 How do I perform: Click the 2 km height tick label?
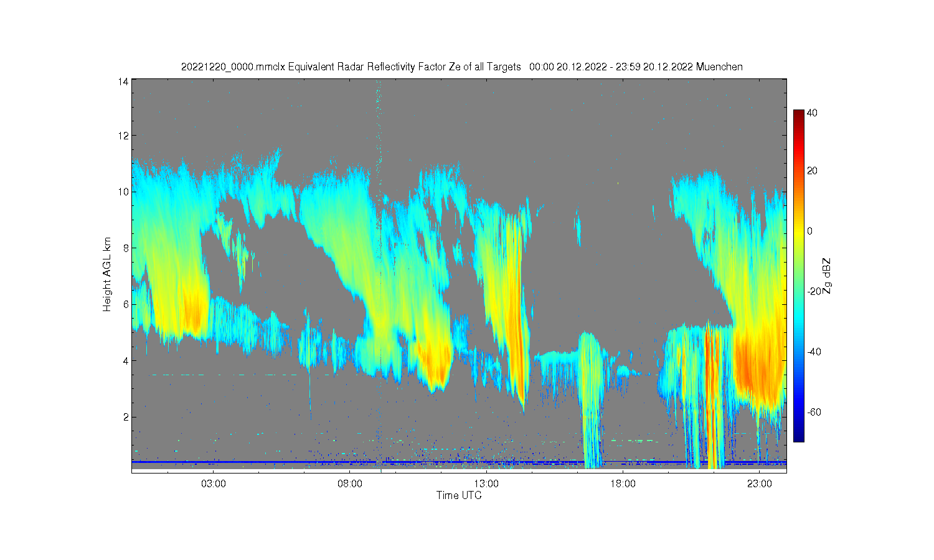(126, 417)
